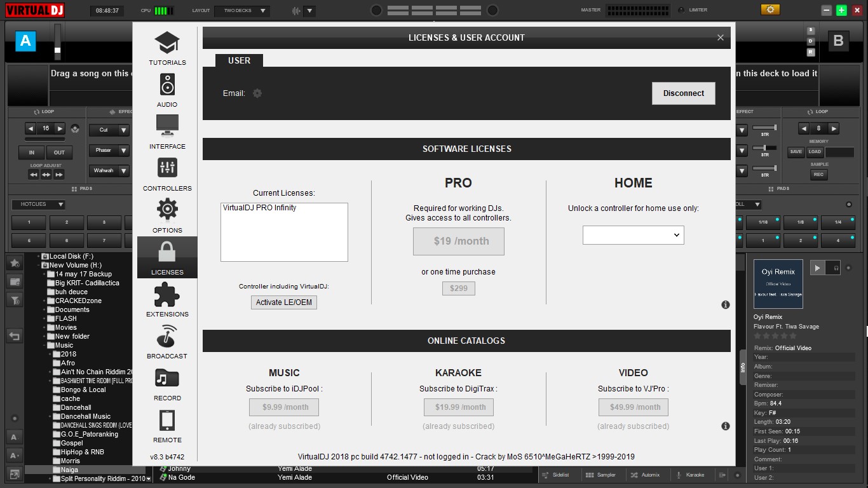Select deck B
Image resolution: width=868 pixels, height=488 pixels.
(x=838, y=41)
